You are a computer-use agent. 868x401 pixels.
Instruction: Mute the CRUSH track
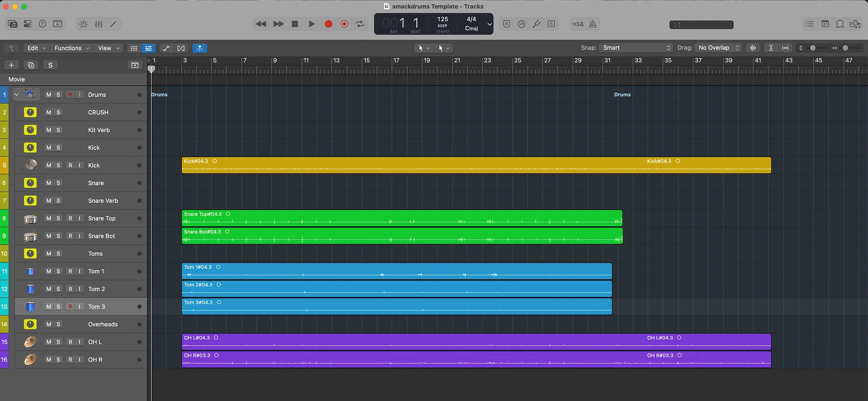tap(49, 112)
